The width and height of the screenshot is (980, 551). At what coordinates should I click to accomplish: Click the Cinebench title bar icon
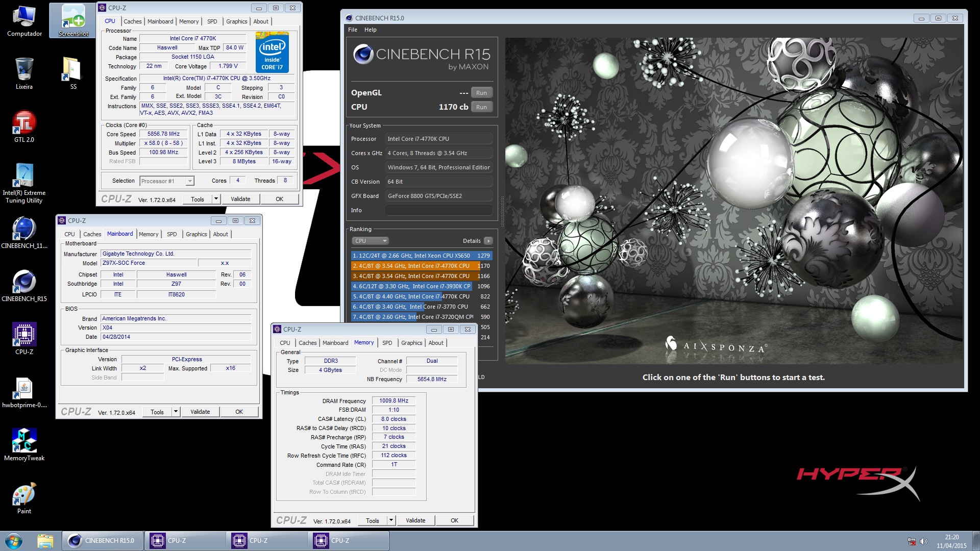point(349,18)
